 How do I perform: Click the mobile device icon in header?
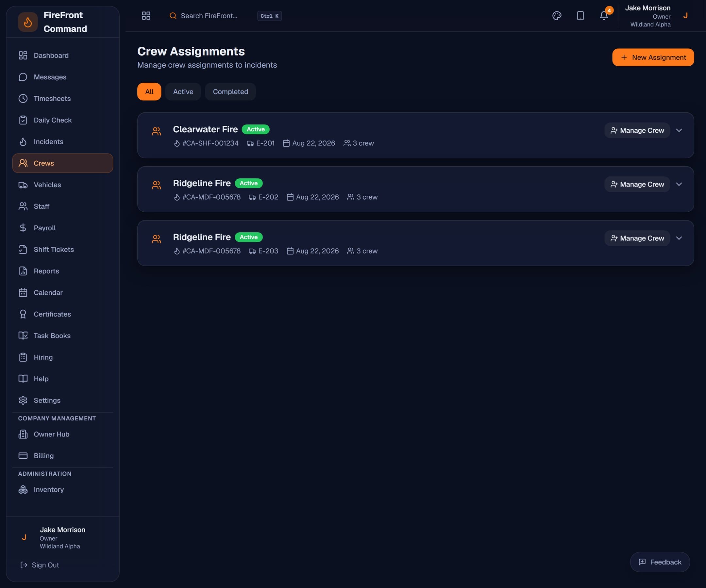tap(580, 16)
